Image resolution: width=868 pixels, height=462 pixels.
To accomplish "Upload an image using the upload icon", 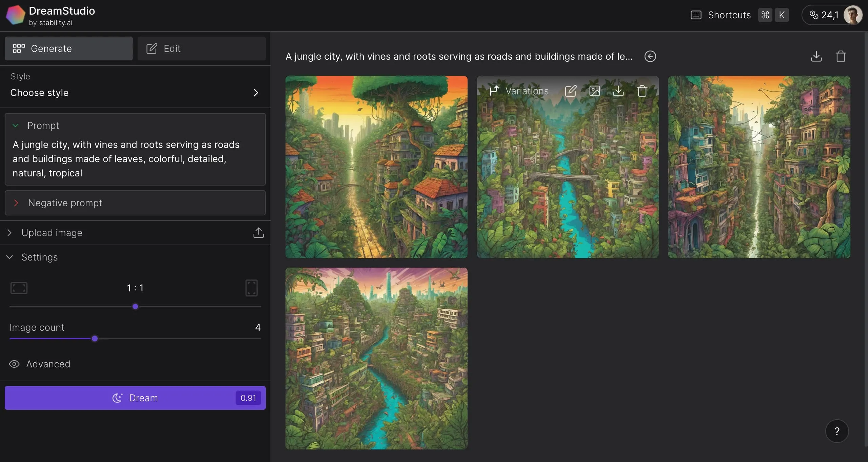I will (258, 233).
